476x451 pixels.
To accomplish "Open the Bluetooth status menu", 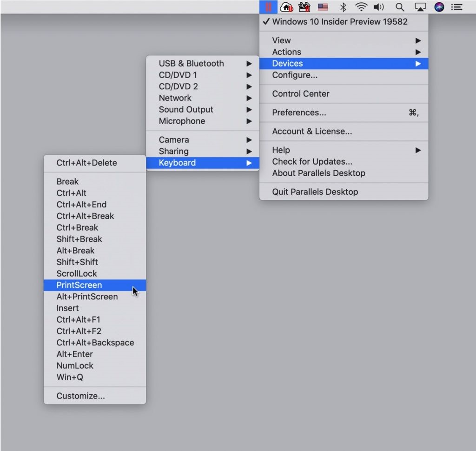I will click(x=343, y=7).
